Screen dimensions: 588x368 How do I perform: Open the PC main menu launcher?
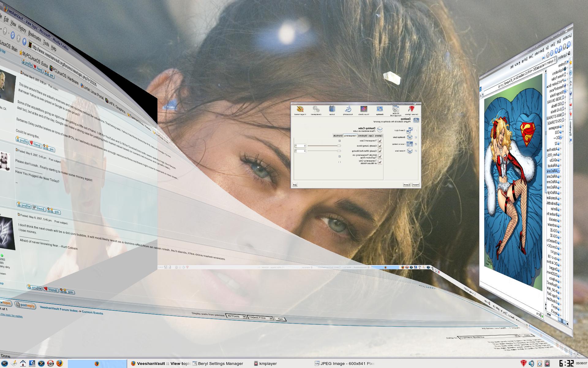point(5,364)
